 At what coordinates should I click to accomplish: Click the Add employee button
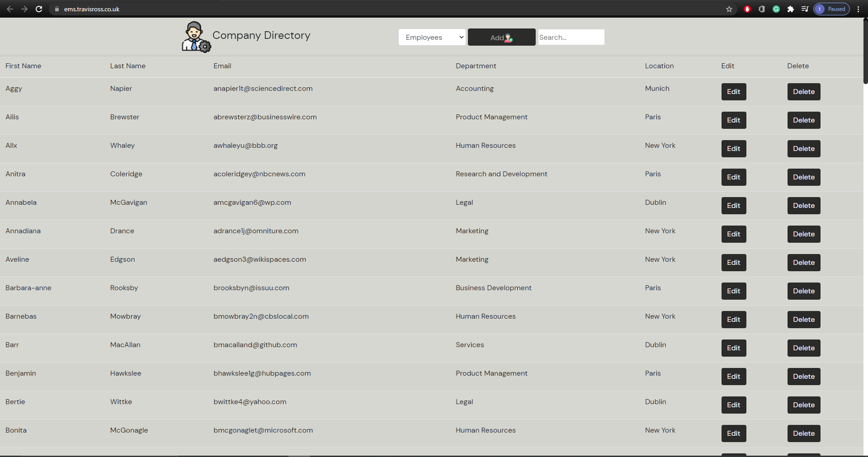tap(501, 38)
